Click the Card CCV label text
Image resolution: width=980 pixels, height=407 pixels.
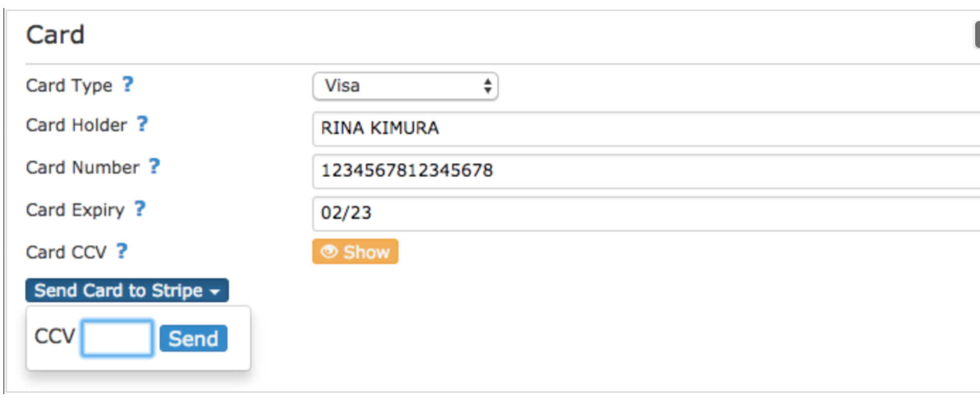[66, 253]
